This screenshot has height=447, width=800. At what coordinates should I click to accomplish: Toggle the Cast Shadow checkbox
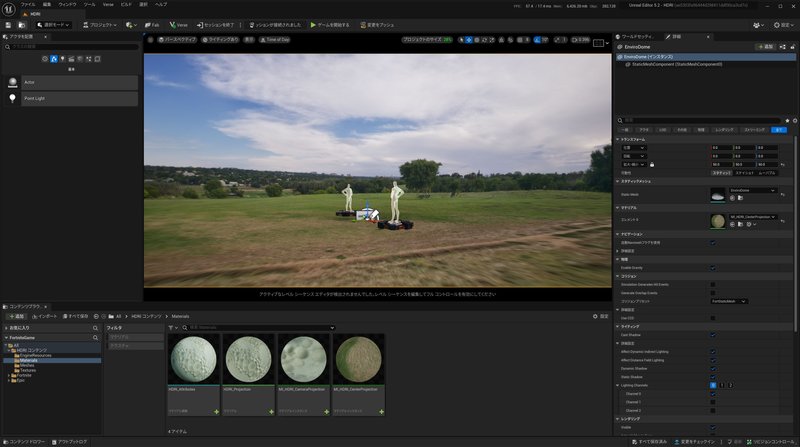pos(712,334)
